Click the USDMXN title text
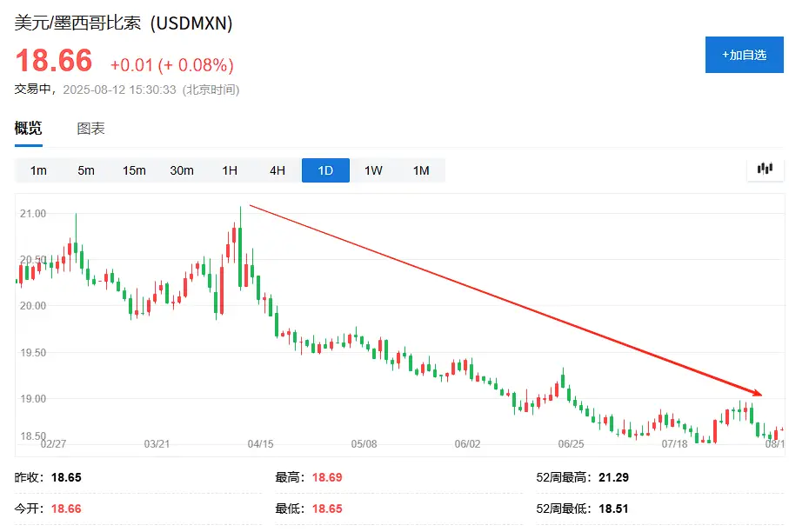The height and width of the screenshot is (532, 789). (191, 23)
